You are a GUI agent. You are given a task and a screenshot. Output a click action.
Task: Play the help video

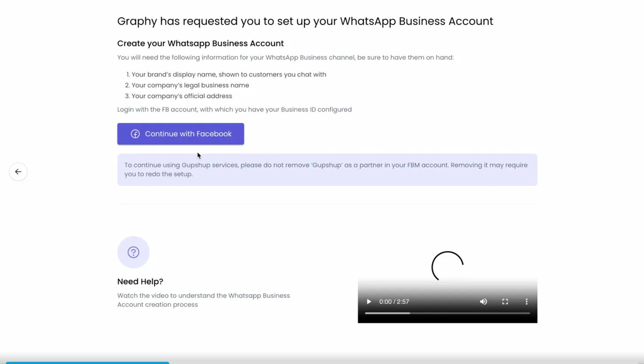(x=368, y=302)
